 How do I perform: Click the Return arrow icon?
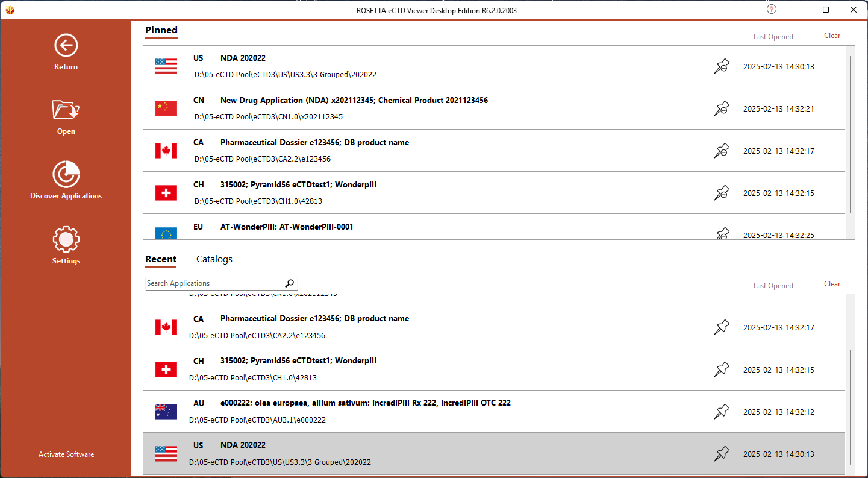pos(66,45)
